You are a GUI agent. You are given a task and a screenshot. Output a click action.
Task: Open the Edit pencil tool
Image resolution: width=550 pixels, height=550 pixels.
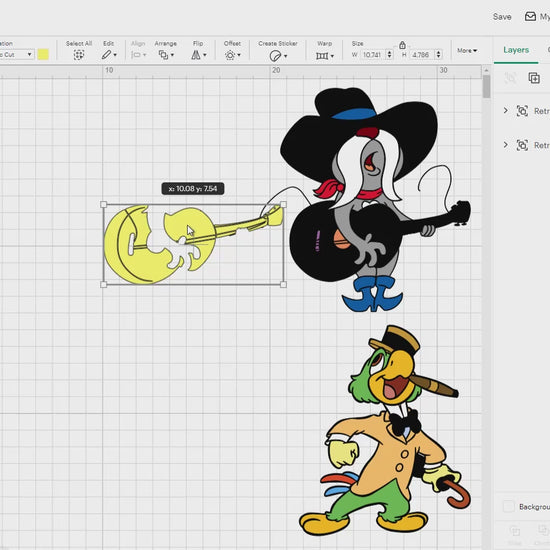click(106, 55)
